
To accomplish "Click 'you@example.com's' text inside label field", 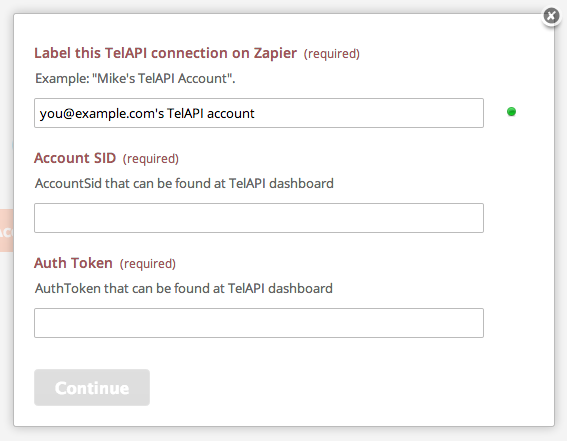I will click(x=102, y=114).
